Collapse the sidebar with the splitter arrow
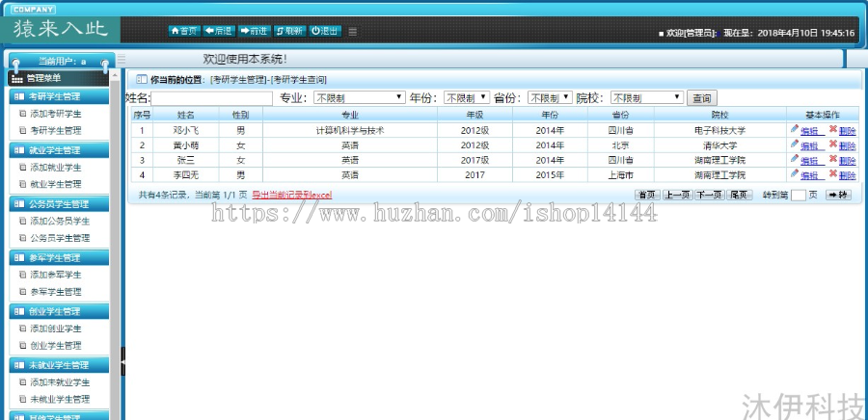Image resolution: width=868 pixels, height=420 pixels. click(122, 361)
